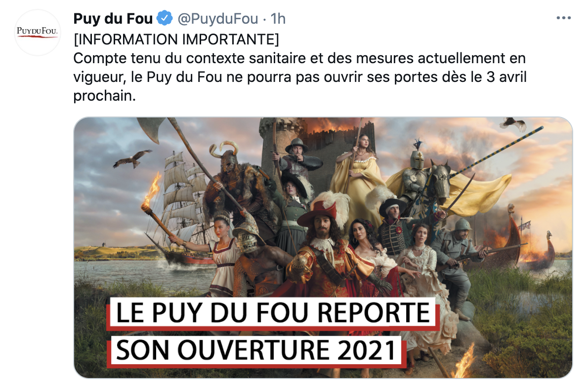The image size is (588, 382).
Task: Click the musketeer's red feathered hat
Action: (x=323, y=212)
